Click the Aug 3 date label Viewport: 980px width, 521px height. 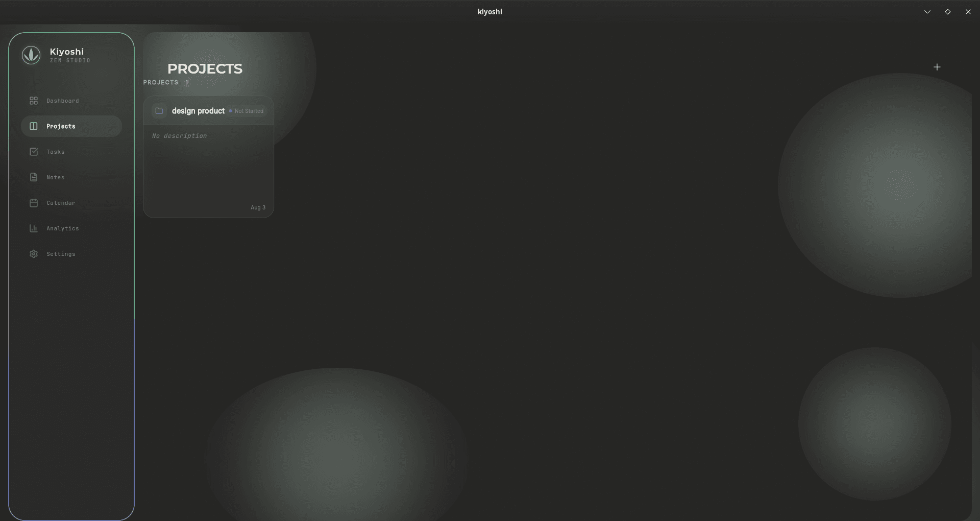coord(258,207)
